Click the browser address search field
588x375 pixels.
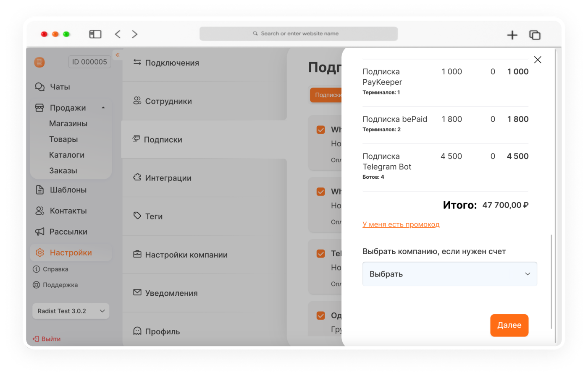(x=299, y=34)
